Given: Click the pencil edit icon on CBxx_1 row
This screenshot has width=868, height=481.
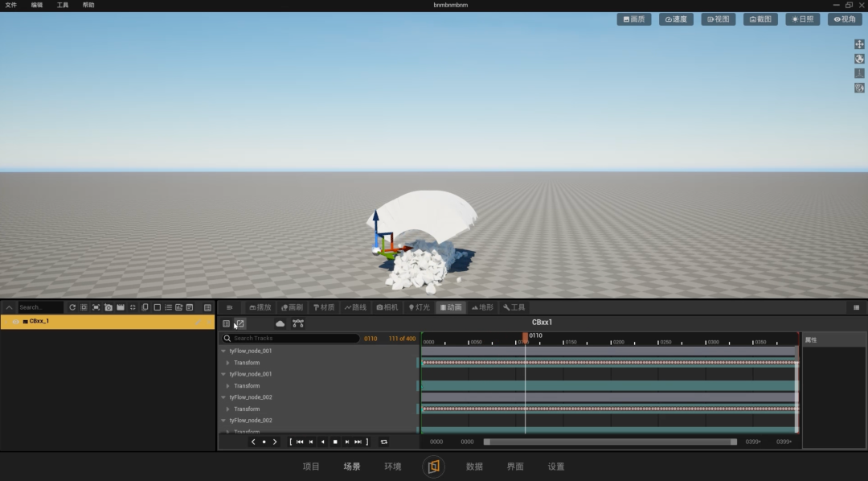Looking at the screenshot, I should click(x=199, y=322).
